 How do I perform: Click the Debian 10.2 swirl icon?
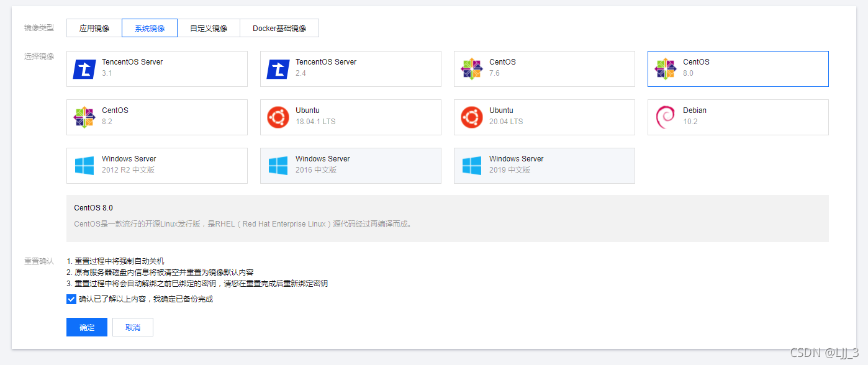click(x=666, y=117)
